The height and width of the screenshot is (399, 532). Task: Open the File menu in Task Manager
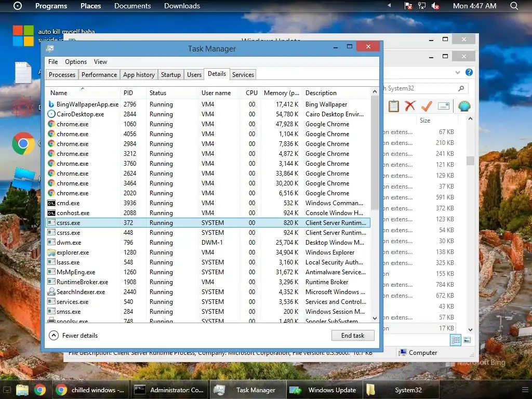53,62
